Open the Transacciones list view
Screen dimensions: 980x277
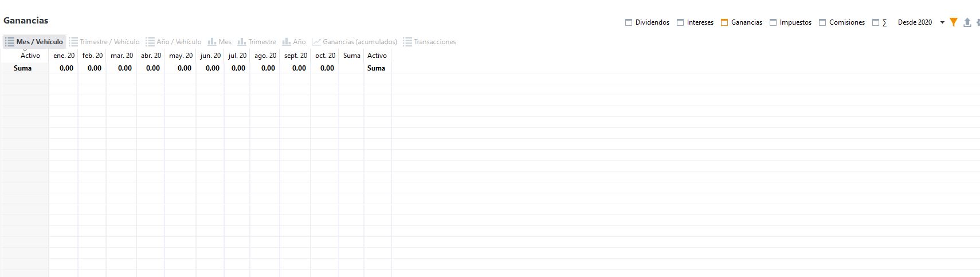430,42
